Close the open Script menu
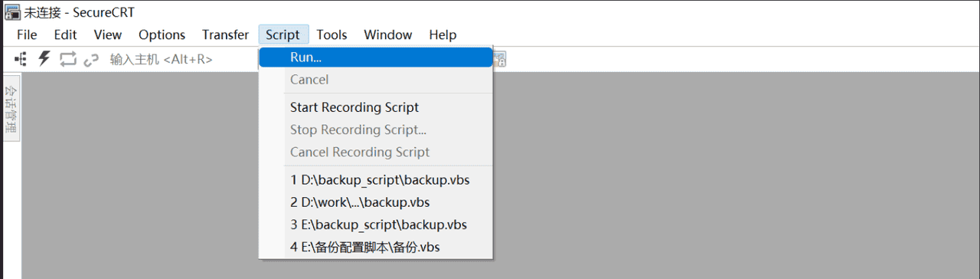 click(x=283, y=34)
